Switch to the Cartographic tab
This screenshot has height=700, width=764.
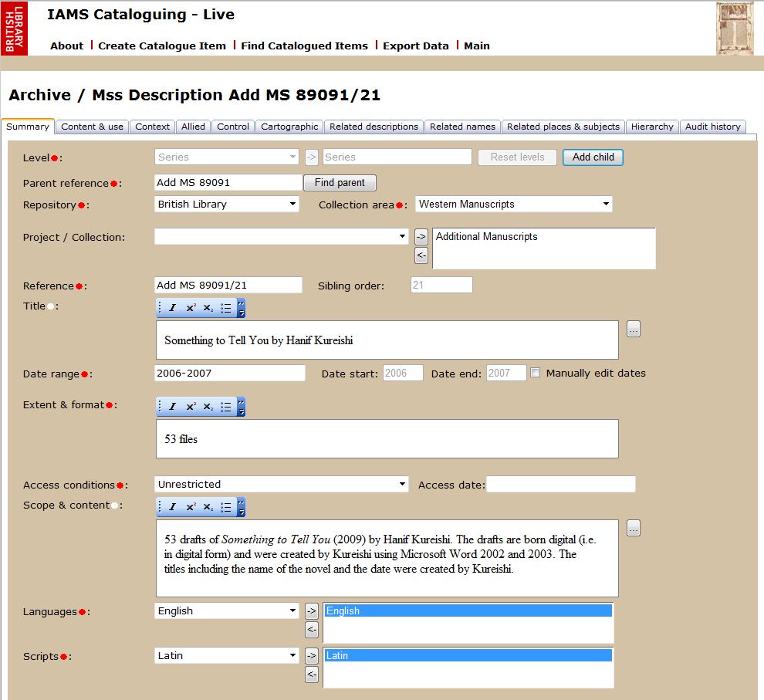pos(289,127)
